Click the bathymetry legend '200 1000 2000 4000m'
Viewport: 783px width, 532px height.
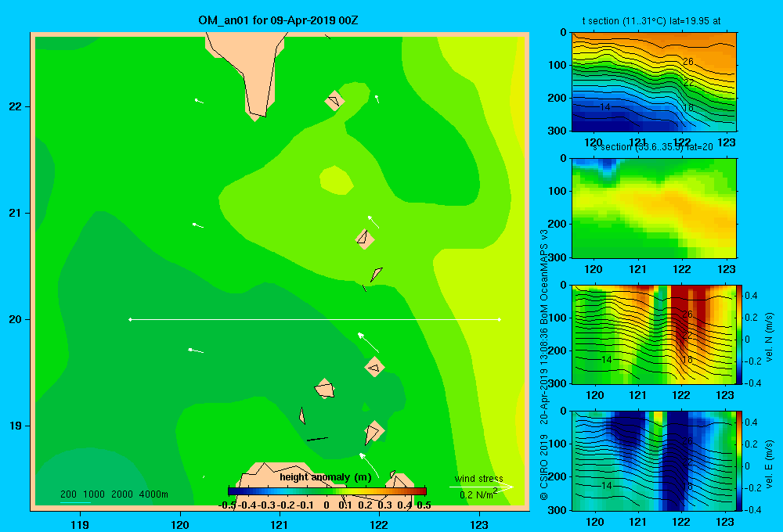[x=114, y=494]
